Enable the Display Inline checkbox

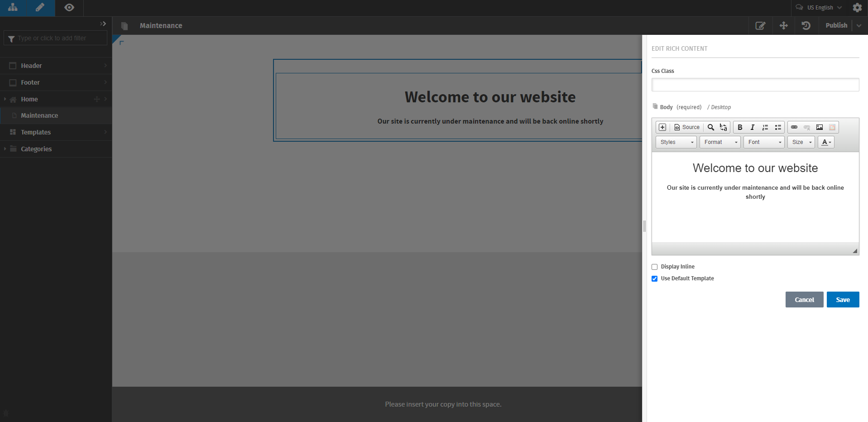(654, 267)
